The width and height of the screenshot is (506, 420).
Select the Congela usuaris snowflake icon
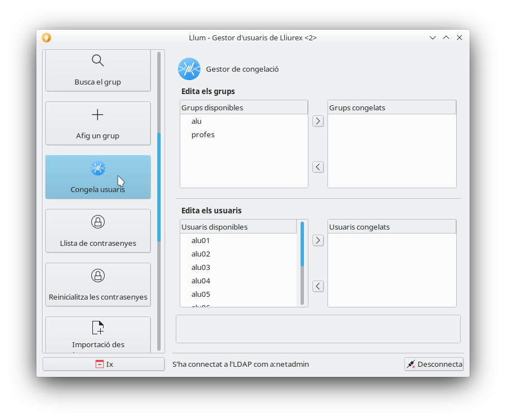point(97,168)
